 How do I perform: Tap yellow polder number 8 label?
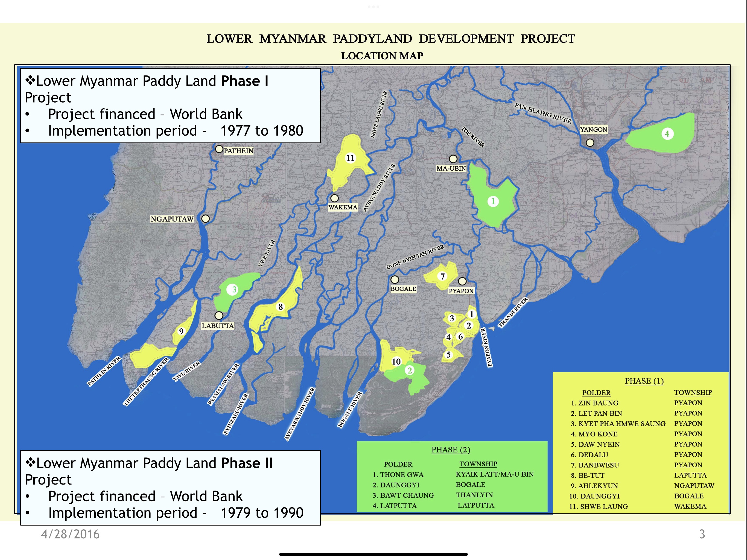coord(280,307)
